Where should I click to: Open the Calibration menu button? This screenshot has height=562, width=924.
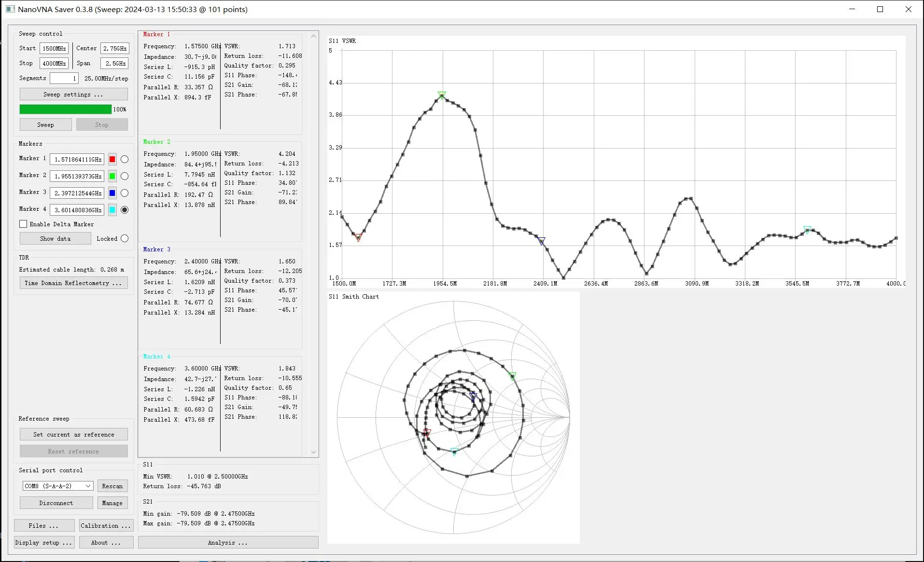(x=106, y=525)
